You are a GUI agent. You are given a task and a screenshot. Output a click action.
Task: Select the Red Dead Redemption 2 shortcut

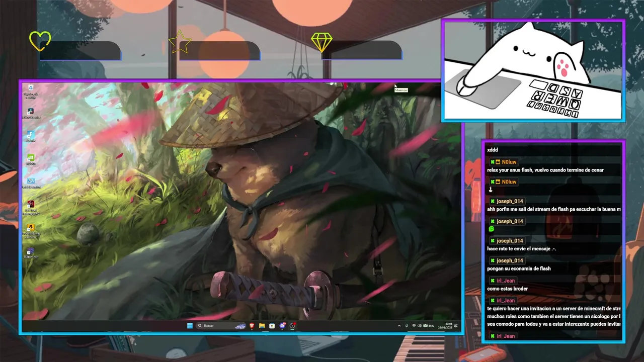[x=31, y=207]
